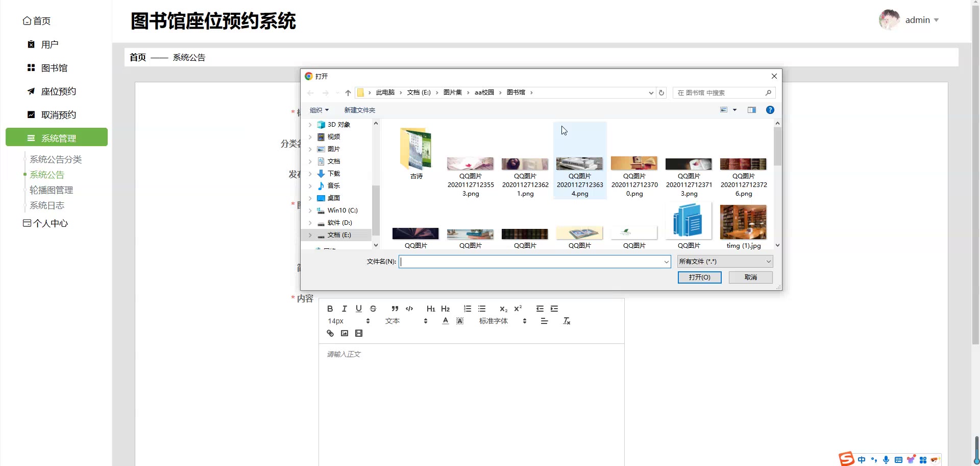Open file dialog help
This screenshot has width=980, height=466.
click(x=770, y=110)
